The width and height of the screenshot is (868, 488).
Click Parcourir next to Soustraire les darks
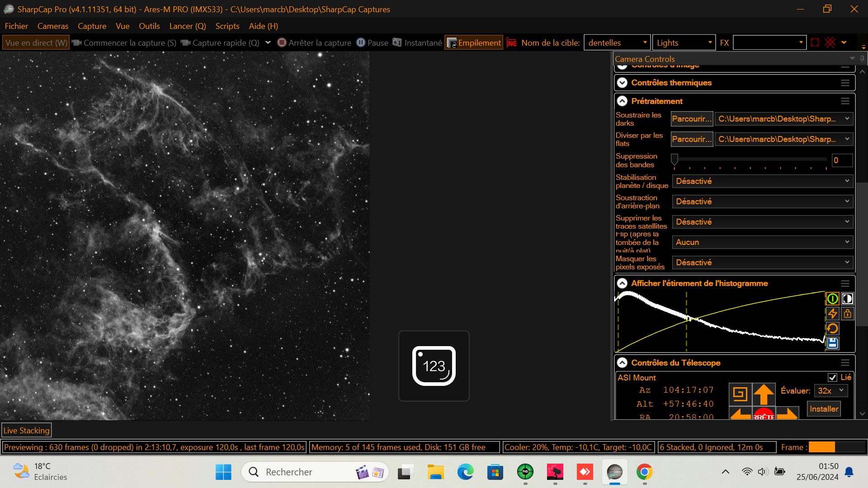coord(691,119)
